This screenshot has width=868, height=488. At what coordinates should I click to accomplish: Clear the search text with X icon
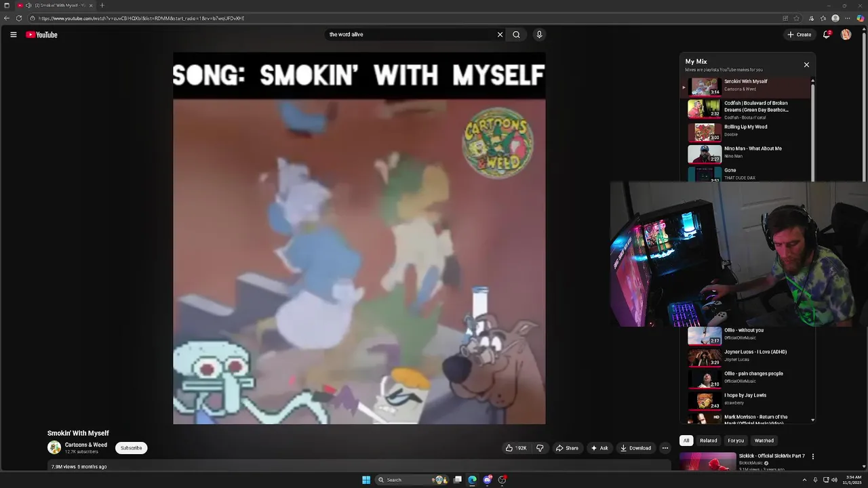pyautogui.click(x=500, y=35)
